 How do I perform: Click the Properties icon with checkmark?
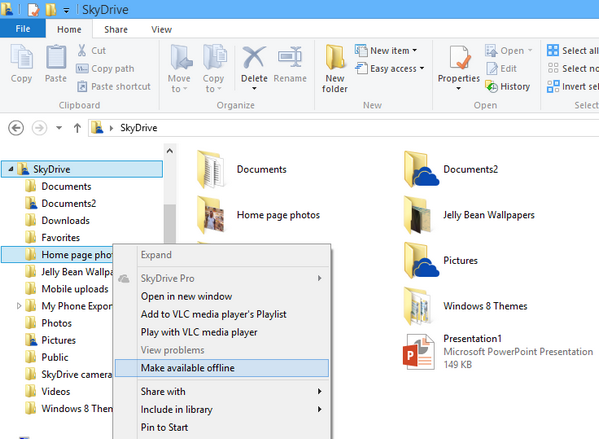click(x=459, y=58)
